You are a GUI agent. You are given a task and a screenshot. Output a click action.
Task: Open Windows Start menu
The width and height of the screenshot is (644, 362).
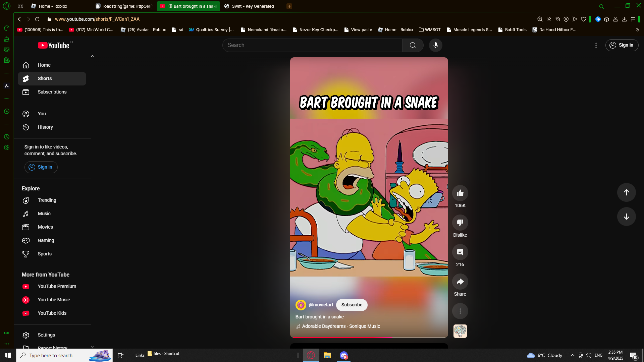pos(8,355)
